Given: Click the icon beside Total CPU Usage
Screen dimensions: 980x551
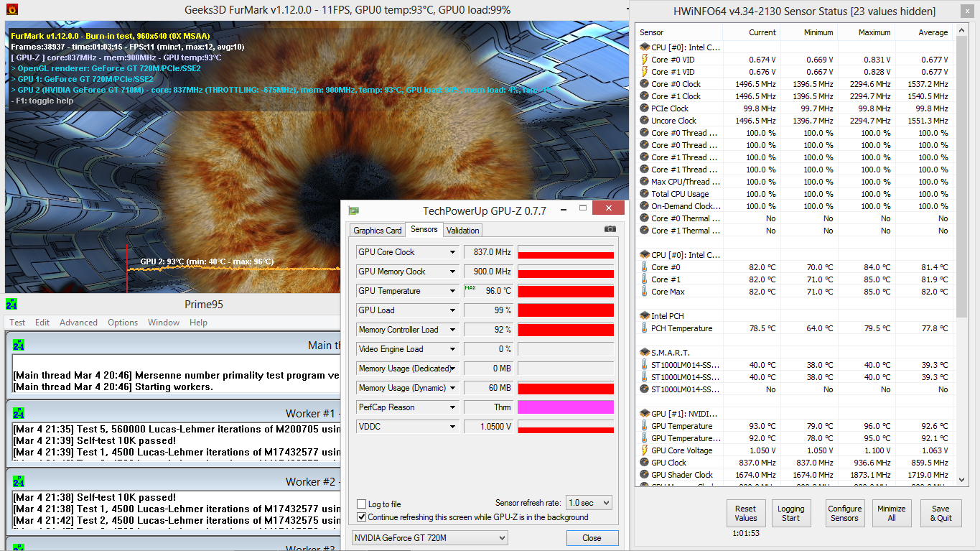Looking at the screenshot, I should pos(644,194).
